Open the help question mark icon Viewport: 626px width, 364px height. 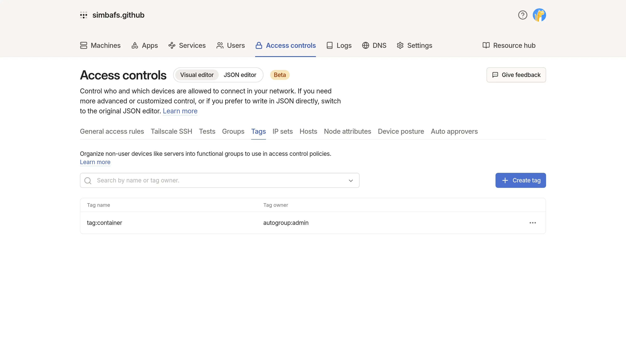coord(522,15)
